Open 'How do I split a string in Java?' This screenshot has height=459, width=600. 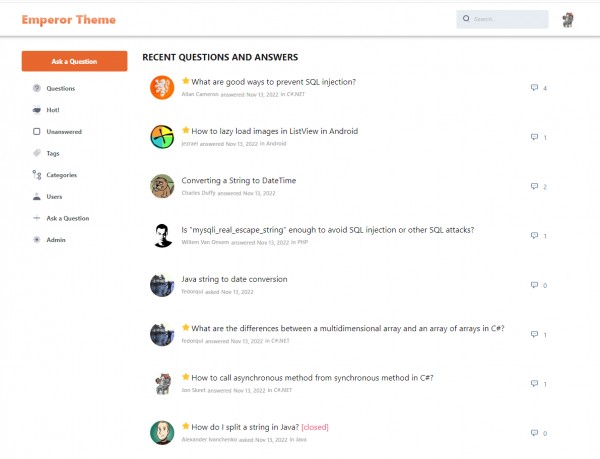tap(245, 427)
